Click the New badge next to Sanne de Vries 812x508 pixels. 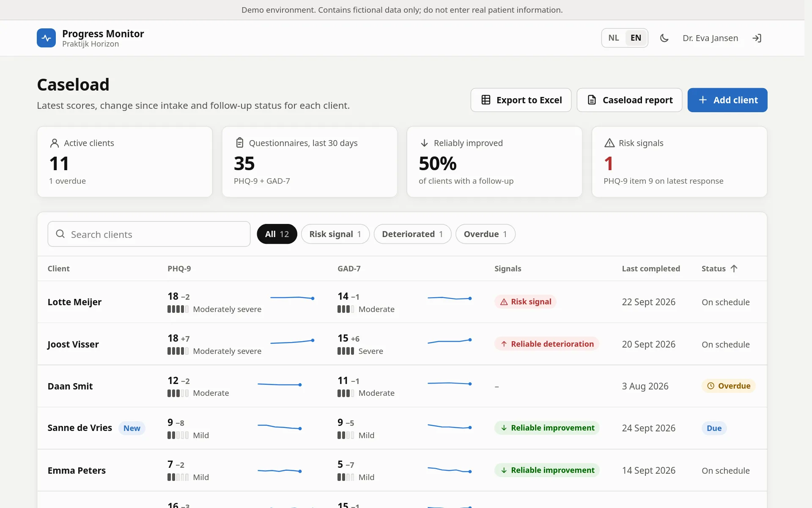[132, 428]
